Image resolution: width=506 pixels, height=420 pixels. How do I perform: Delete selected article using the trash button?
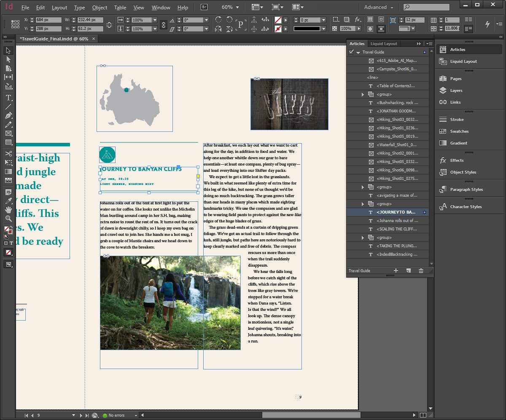click(x=420, y=271)
